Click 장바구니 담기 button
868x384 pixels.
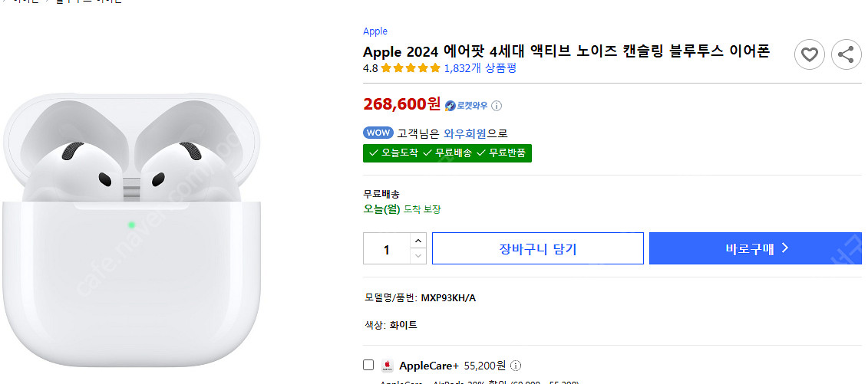[537, 248]
